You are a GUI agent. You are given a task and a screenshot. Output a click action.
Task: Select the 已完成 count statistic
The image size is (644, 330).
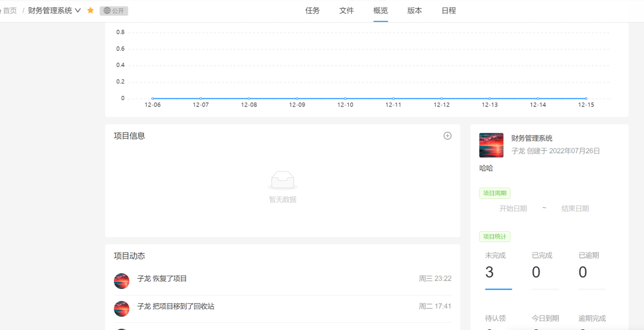point(536,272)
